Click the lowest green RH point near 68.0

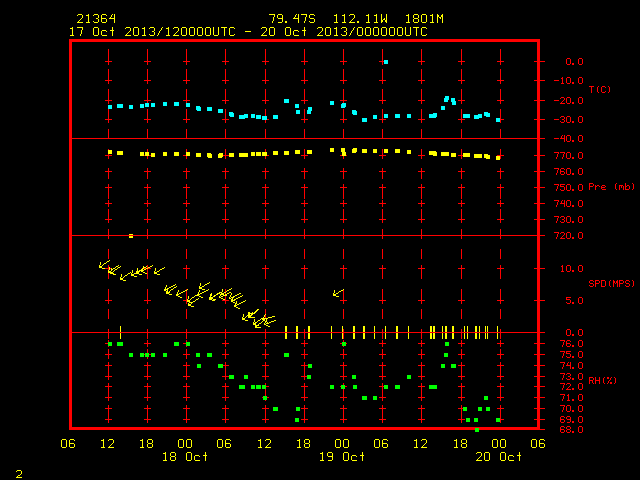pyautogui.click(x=477, y=430)
